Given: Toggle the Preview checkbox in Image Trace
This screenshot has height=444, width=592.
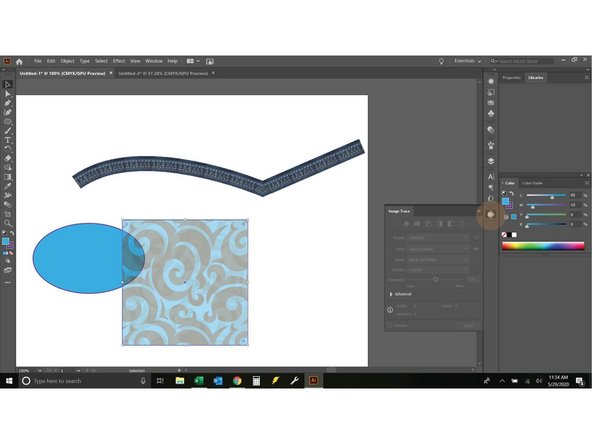Looking at the screenshot, I should [390, 325].
